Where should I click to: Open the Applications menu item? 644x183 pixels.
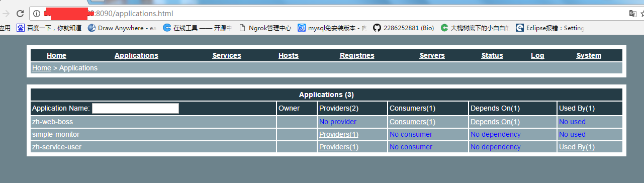coord(136,56)
